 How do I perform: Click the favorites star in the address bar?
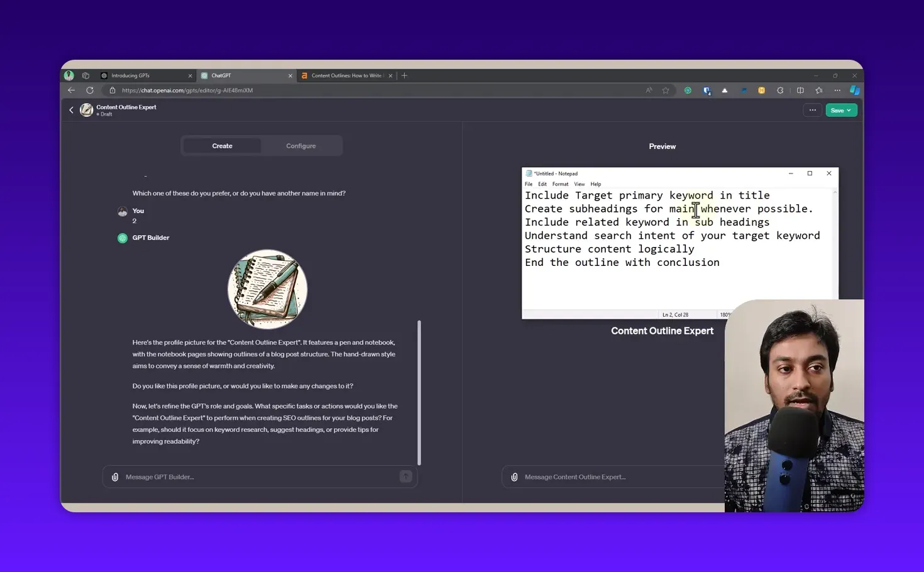[x=666, y=90]
